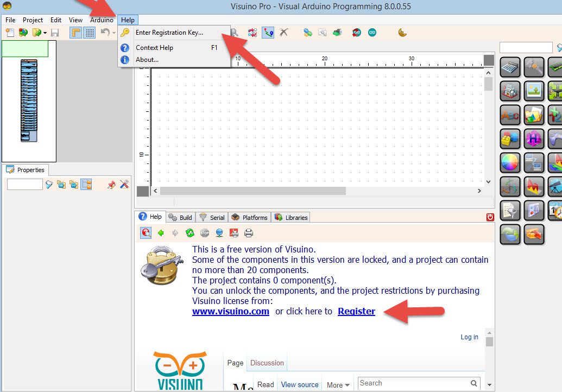The width and height of the screenshot is (562, 392).
Task: Click the moon night-mode icon on toolbar
Action: coord(402,32)
